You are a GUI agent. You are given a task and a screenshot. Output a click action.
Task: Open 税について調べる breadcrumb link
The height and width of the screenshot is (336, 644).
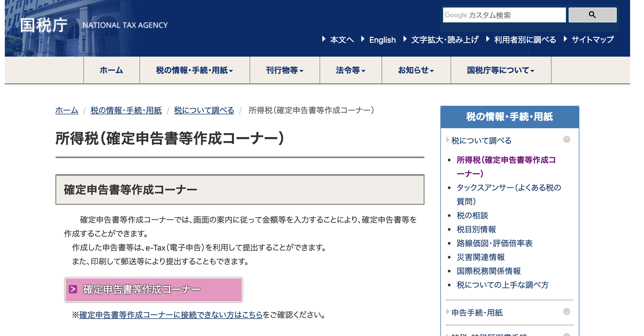(204, 110)
